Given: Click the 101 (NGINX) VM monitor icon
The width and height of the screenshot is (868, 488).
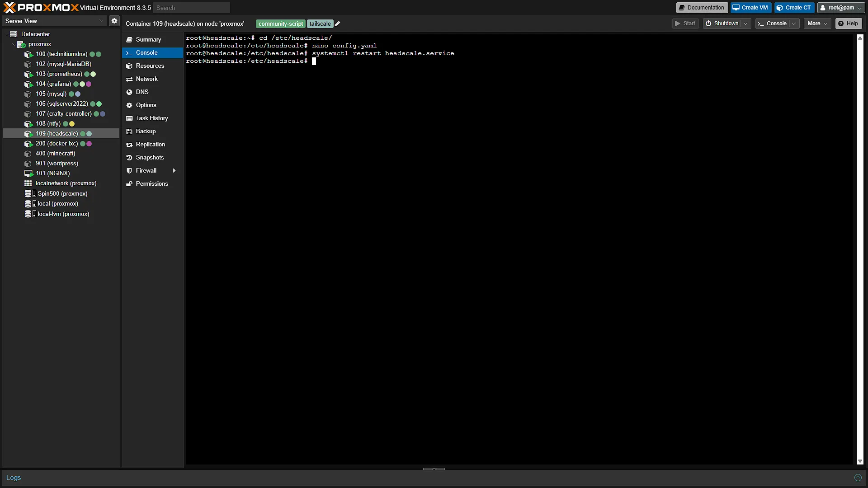Looking at the screenshot, I should pyautogui.click(x=28, y=174).
